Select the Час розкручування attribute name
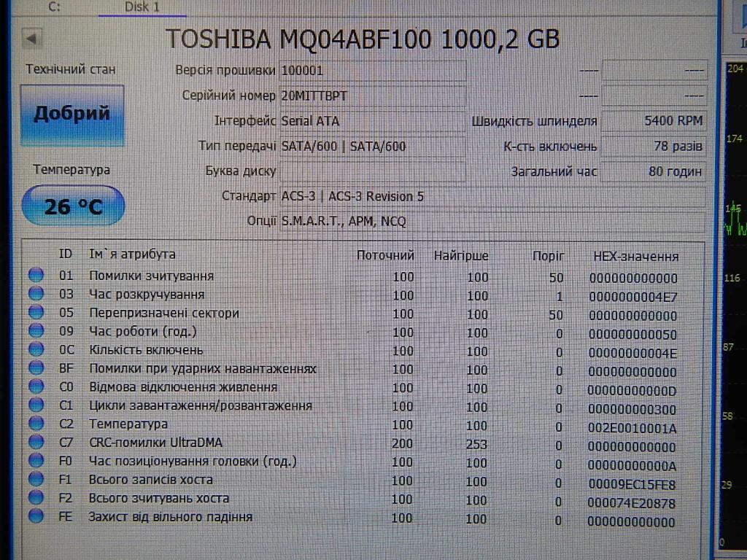This screenshot has width=747, height=560. 147,295
